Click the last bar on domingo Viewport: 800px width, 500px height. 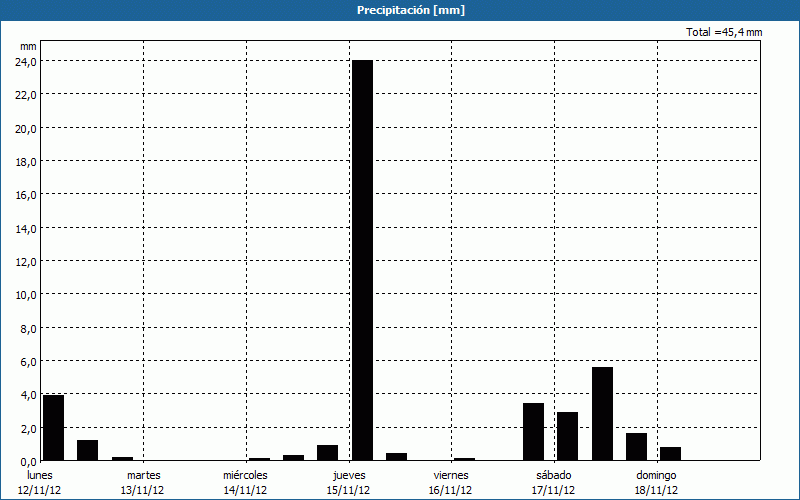point(670,454)
